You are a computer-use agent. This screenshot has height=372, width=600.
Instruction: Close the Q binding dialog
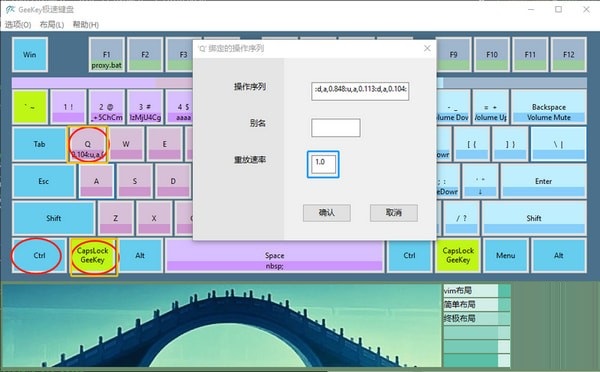(427, 48)
